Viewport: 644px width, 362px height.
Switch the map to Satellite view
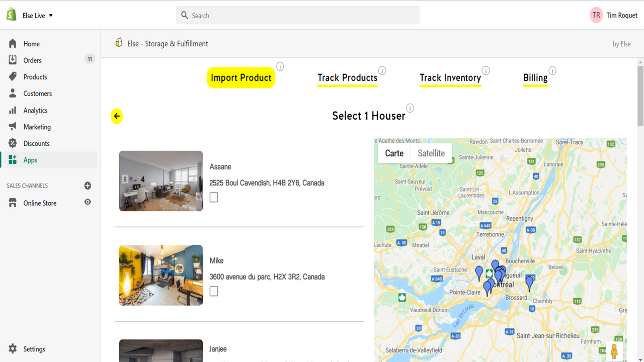431,153
